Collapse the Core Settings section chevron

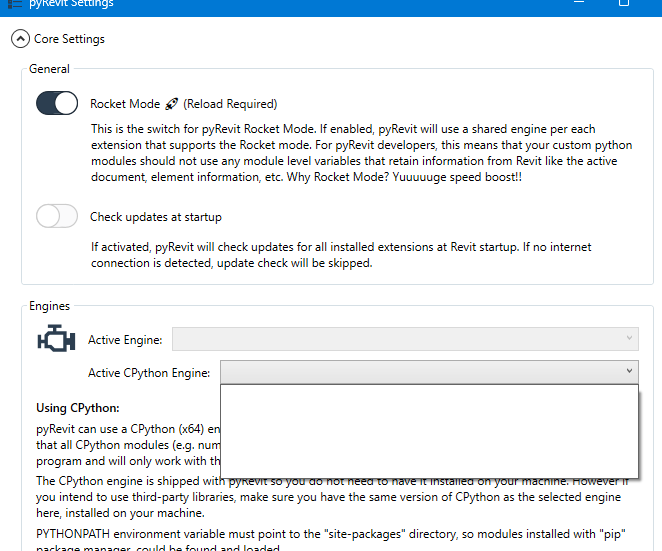[x=20, y=39]
